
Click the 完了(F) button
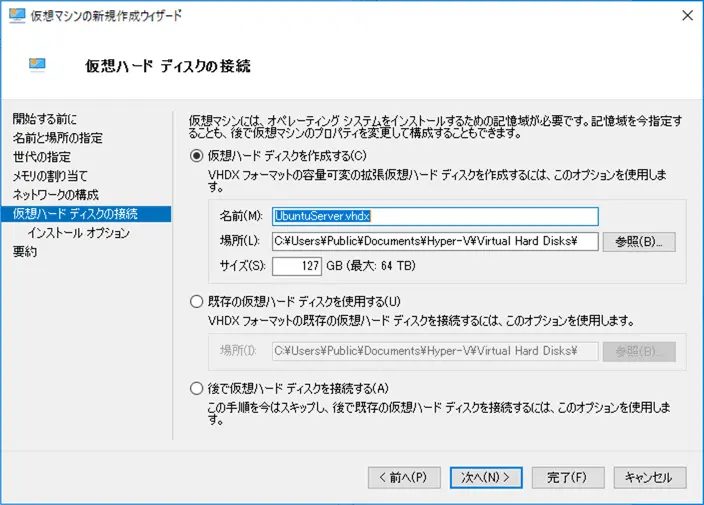pyautogui.click(x=568, y=477)
